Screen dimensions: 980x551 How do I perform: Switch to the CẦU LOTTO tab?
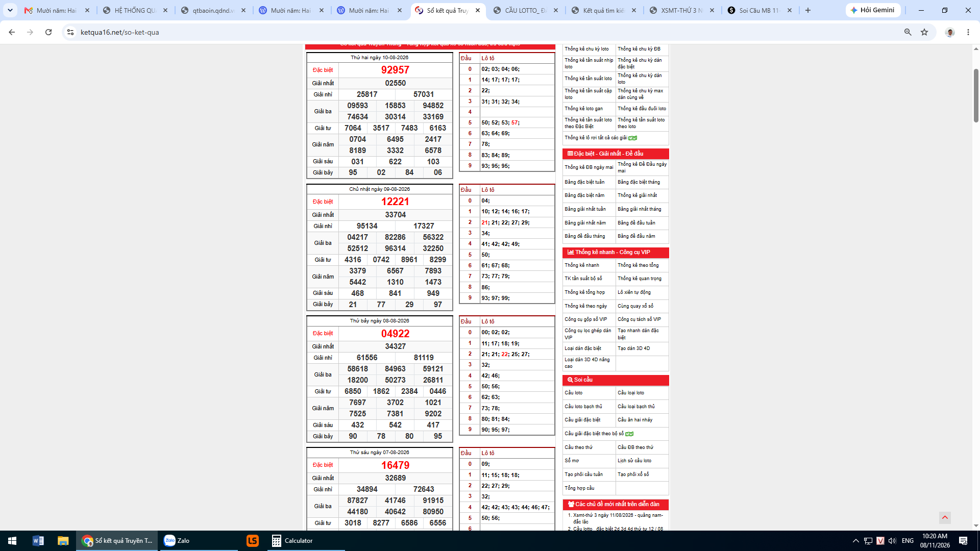click(x=526, y=10)
